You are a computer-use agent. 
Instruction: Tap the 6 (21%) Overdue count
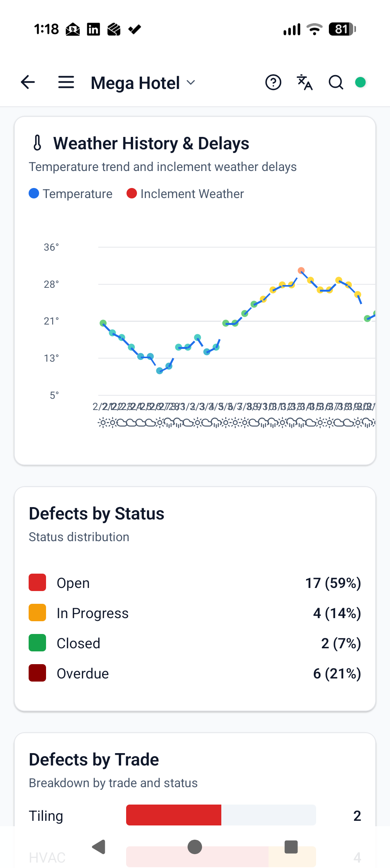point(337,673)
